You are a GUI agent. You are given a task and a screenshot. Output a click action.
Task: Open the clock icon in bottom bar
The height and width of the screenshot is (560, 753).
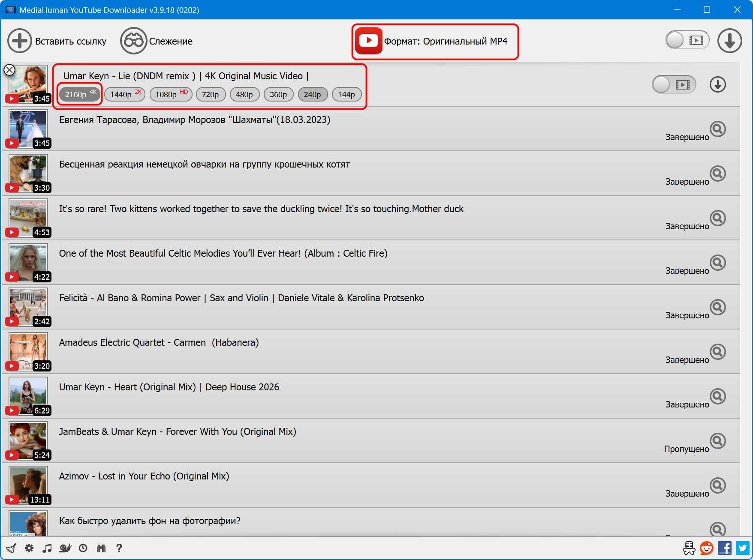click(x=83, y=548)
